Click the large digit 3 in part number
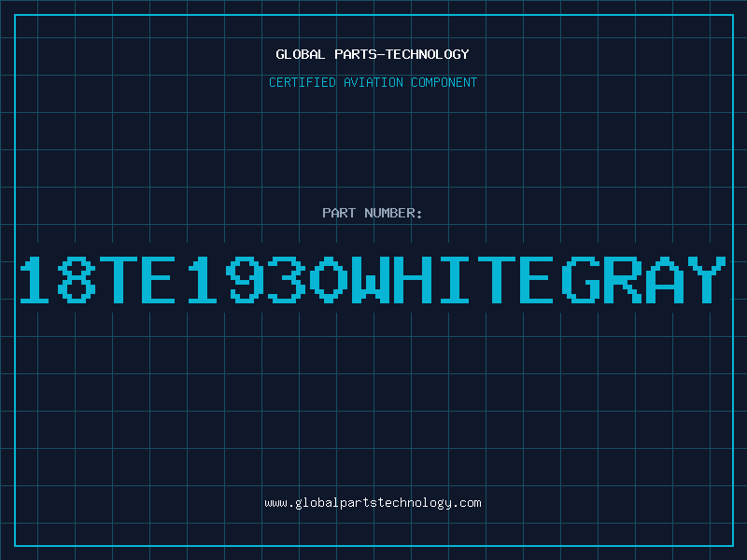747x560 pixels. click(287, 279)
